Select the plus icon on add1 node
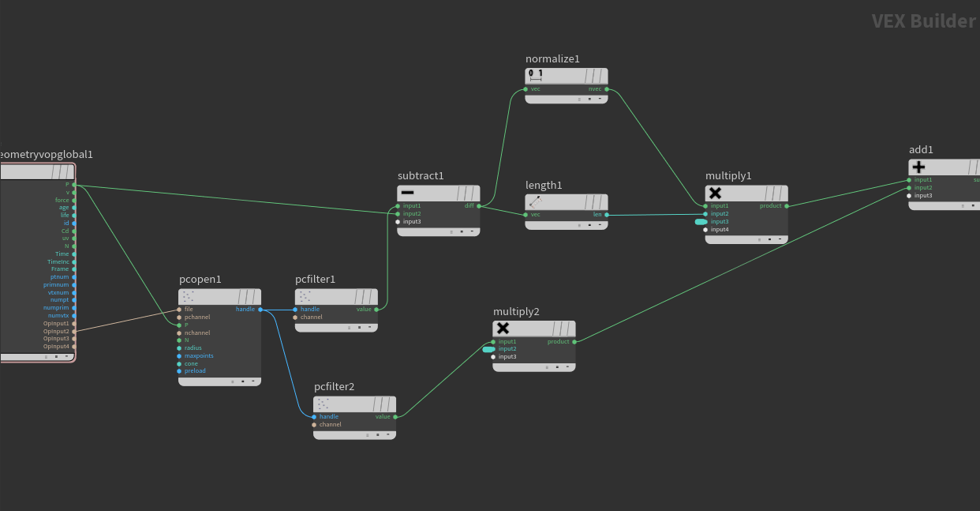 [x=918, y=167]
